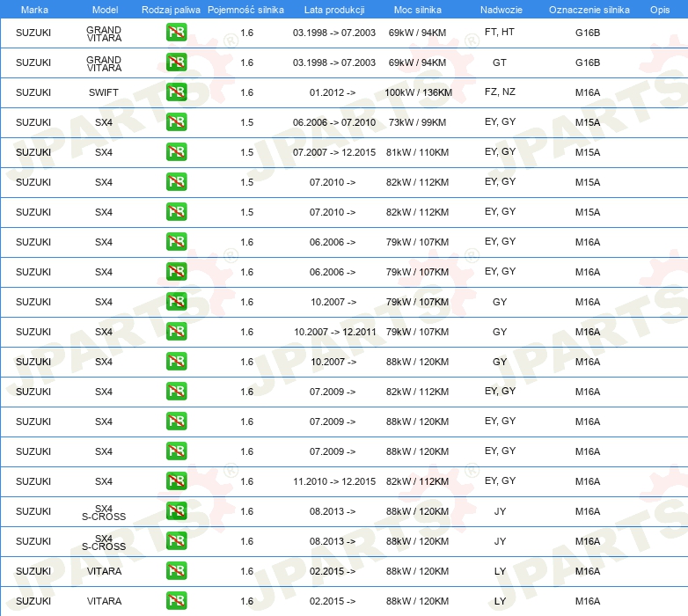The height and width of the screenshot is (616, 688).
Task: Click 69kW / 94KM power in FT, HT row
Action: point(417,33)
